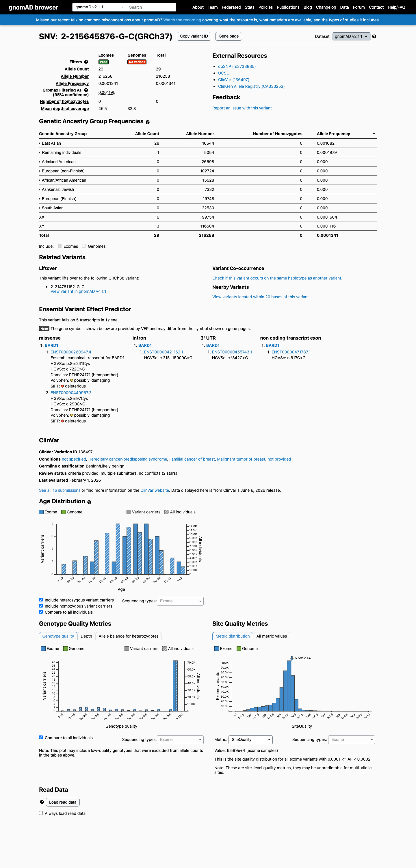Click the Allele Frequency sort arrow
The width and height of the screenshot is (416, 868).
374,134
